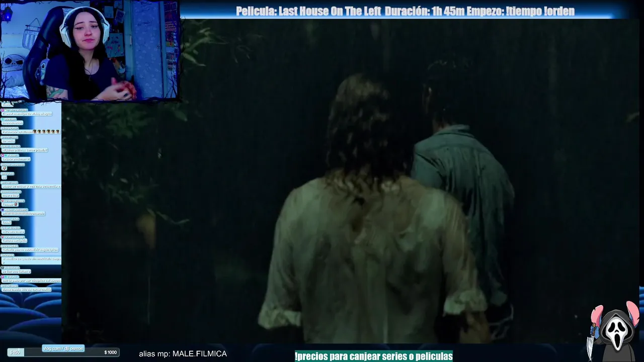
Task: Click the donation goal progress bar
Action: 63,352
